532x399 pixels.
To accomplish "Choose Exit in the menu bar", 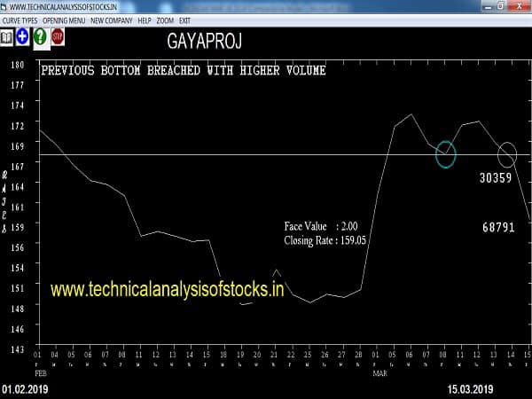I will [x=185, y=20].
